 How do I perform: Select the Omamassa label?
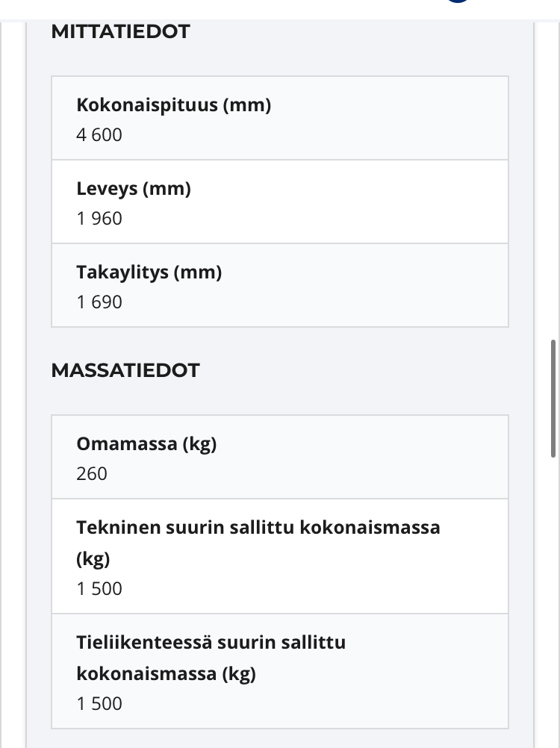[x=125, y=444]
